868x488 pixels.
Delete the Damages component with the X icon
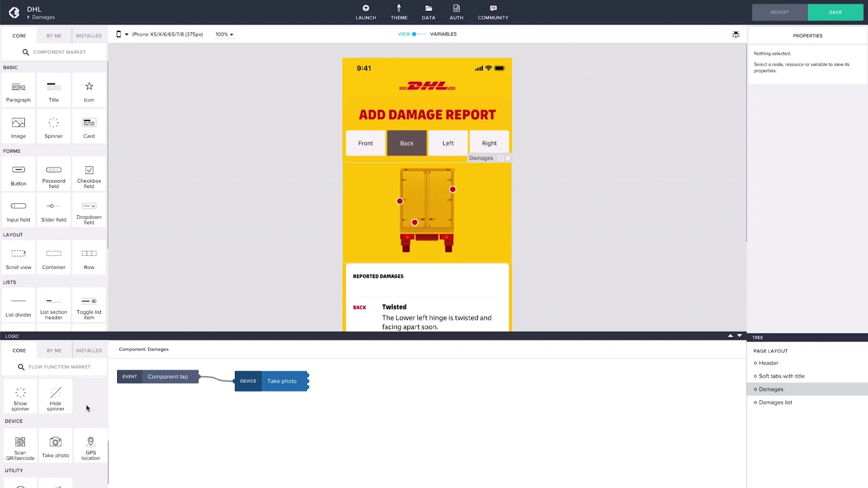coord(508,158)
